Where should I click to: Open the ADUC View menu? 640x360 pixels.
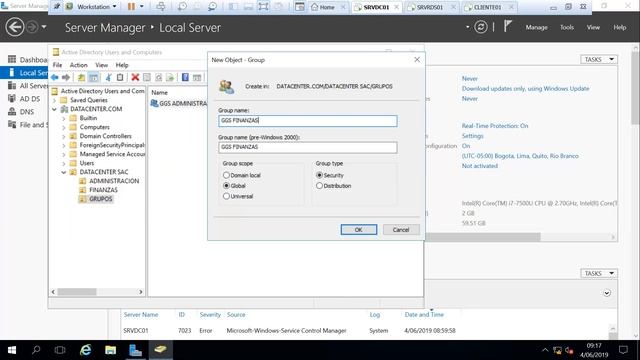[x=102, y=65]
